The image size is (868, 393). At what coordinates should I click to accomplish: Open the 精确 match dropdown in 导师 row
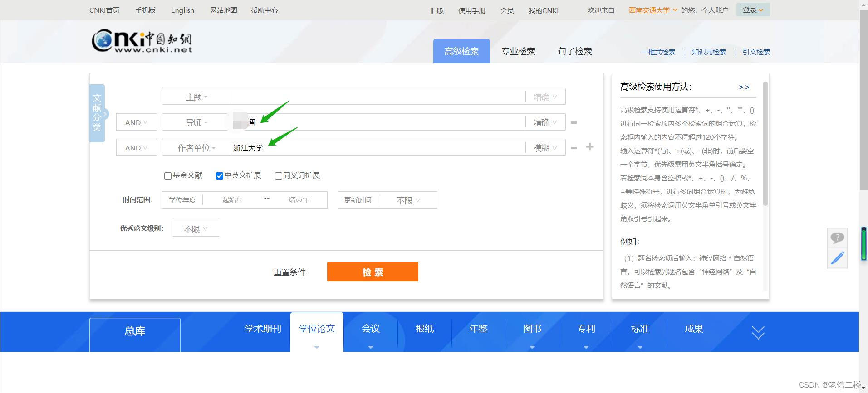pyautogui.click(x=545, y=122)
